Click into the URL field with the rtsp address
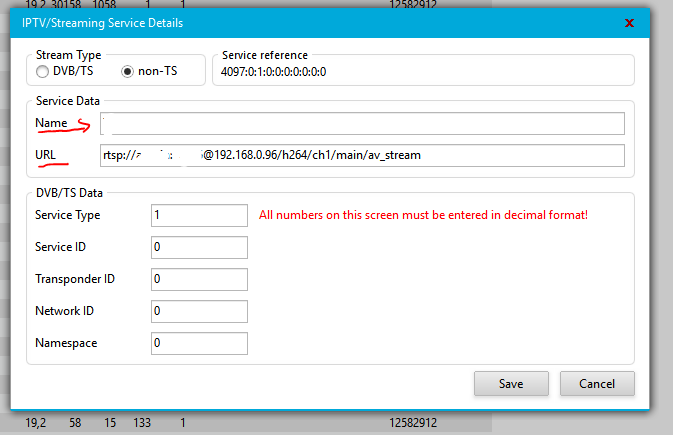Image resolution: width=673 pixels, height=435 pixels. pyautogui.click(x=362, y=155)
